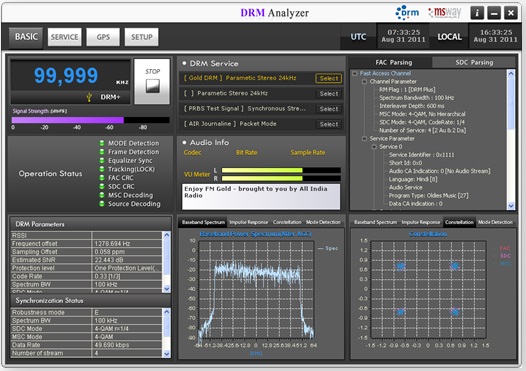Click the UTC time display
The height and width of the screenshot is (371, 526).
click(403, 36)
